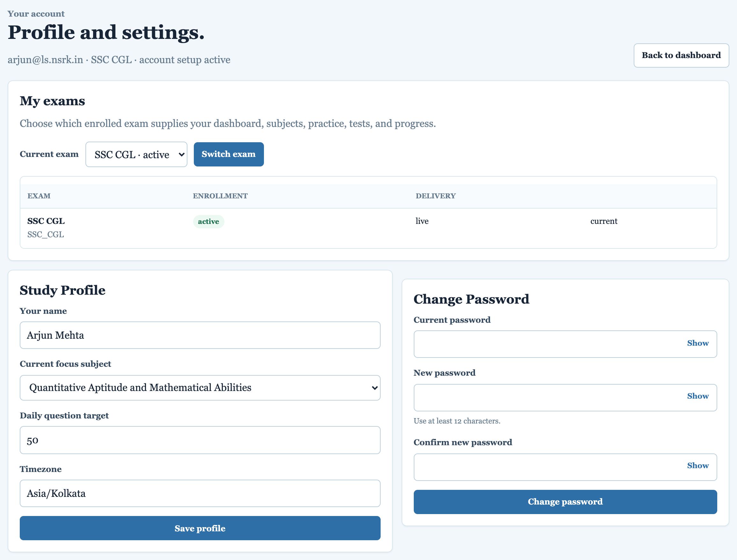Viewport: 737px width, 560px height.
Task: Focus the Your name input field
Action: tap(200, 335)
